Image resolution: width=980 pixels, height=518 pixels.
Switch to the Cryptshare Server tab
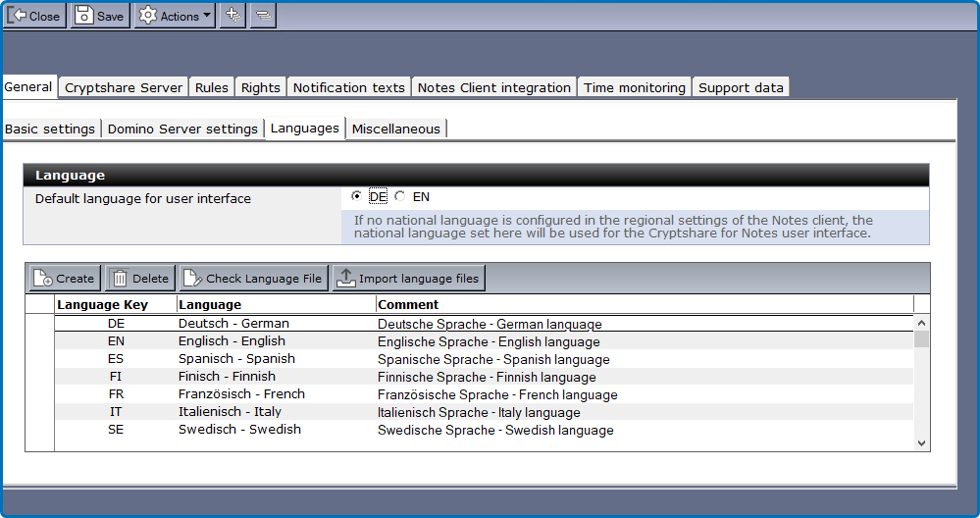123,87
